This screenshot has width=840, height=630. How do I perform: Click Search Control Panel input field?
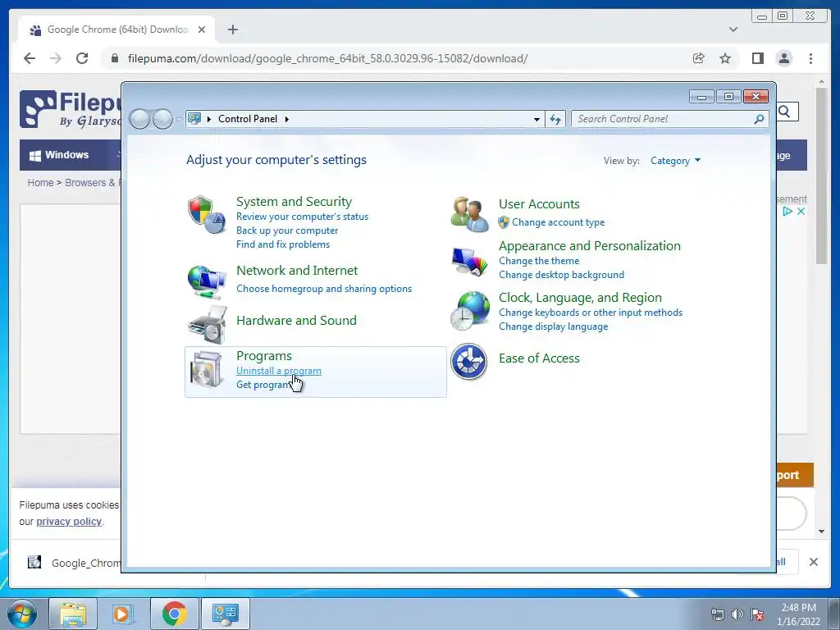pos(670,119)
